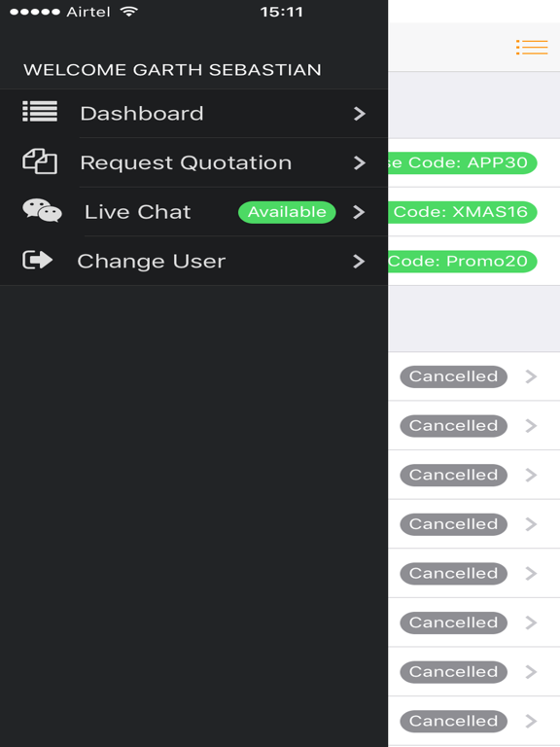Expand Live Chat using its chevron arrow
The image size is (560, 747).
(360, 212)
